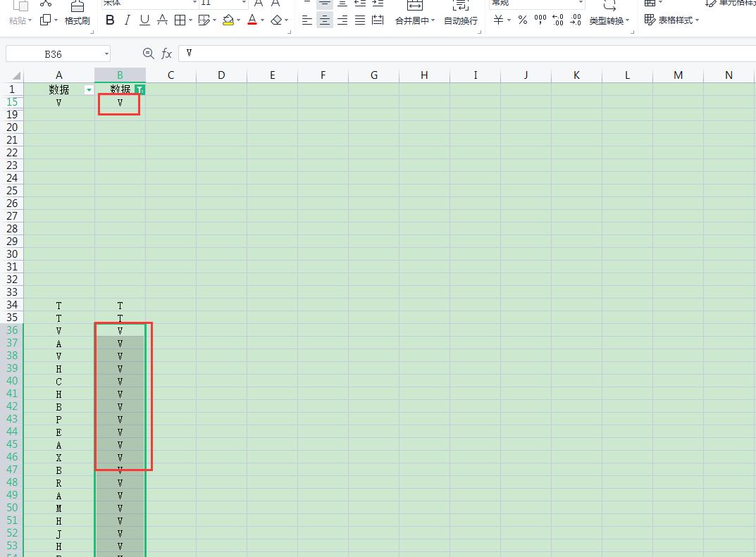This screenshot has height=557, width=756.
Task: Click cell A50 containing M
Action: pyautogui.click(x=58, y=508)
